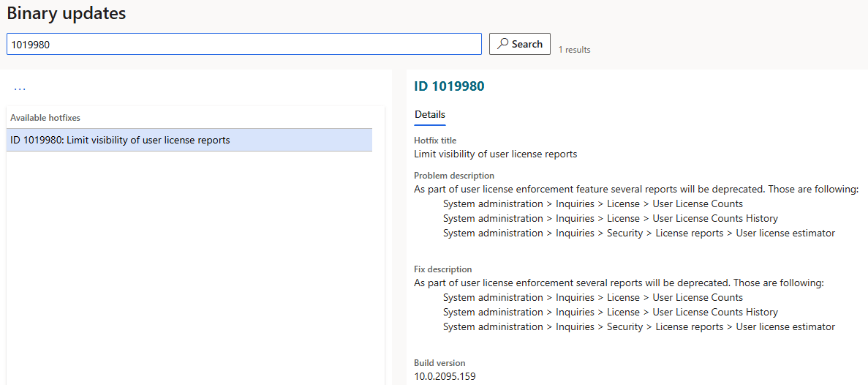
Task: Click the Fix description label
Action: pyautogui.click(x=443, y=269)
